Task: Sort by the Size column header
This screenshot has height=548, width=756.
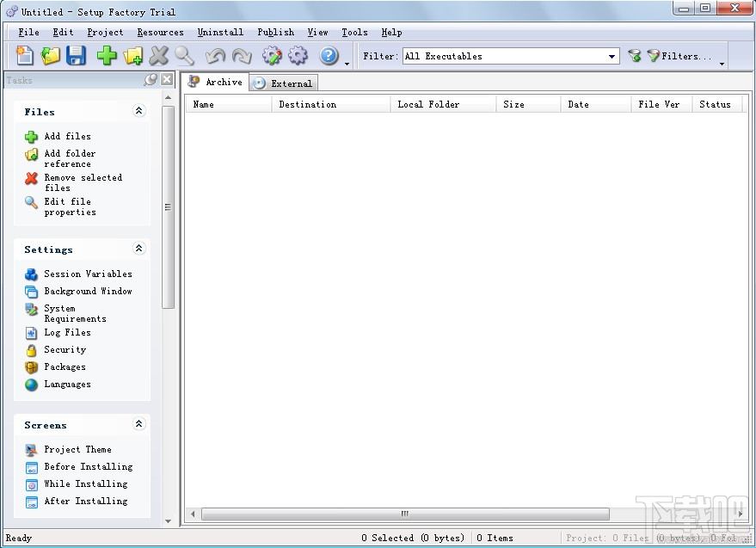Action: tap(528, 104)
